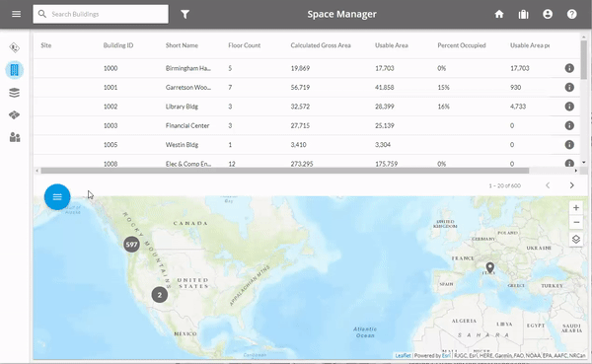Sort by Usable Area column header

tap(391, 45)
